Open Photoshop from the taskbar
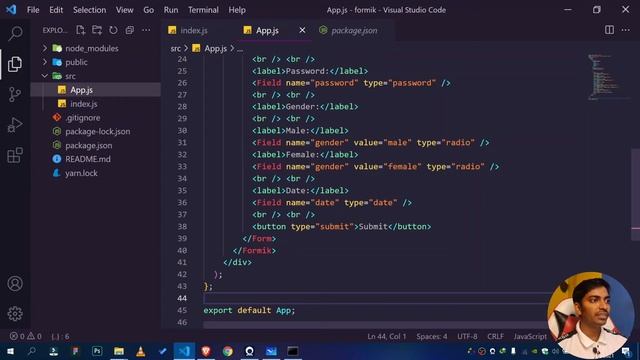This screenshot has height=360, width=640. 97,351
